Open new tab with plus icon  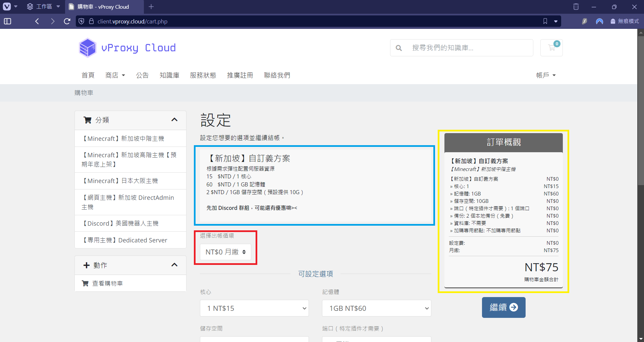pos(151,7)
